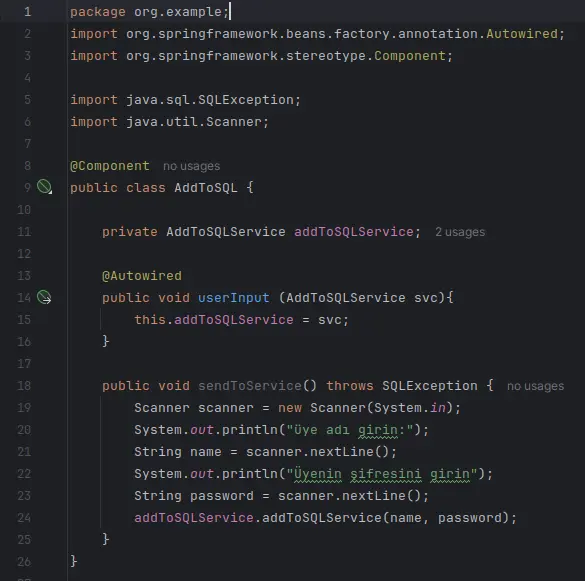Click the line number 1 in the gutter
585x581 pixels.
(28, 12)
